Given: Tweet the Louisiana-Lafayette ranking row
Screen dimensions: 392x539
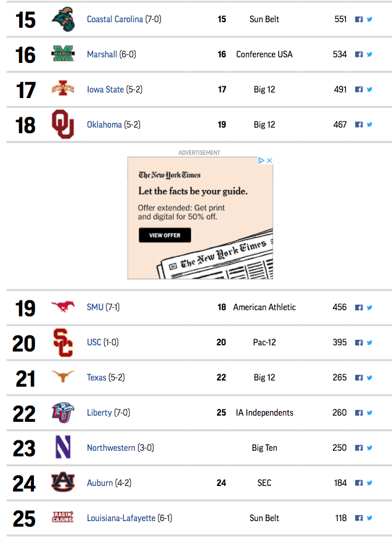Looking at the screenshot, I should 370,517.
